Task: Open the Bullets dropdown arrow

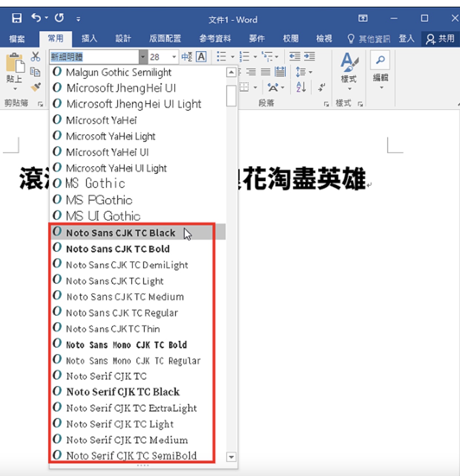Action: [233, 57]
